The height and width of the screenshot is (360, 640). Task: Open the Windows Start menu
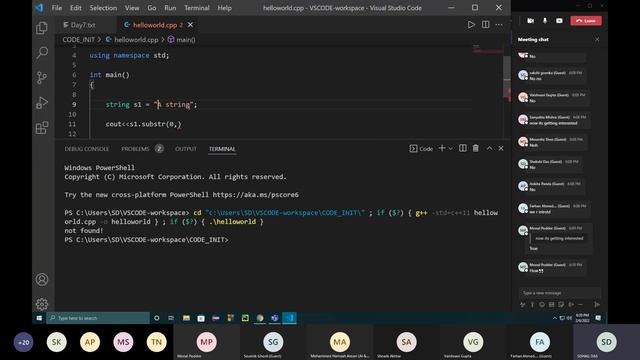point(39,318)
